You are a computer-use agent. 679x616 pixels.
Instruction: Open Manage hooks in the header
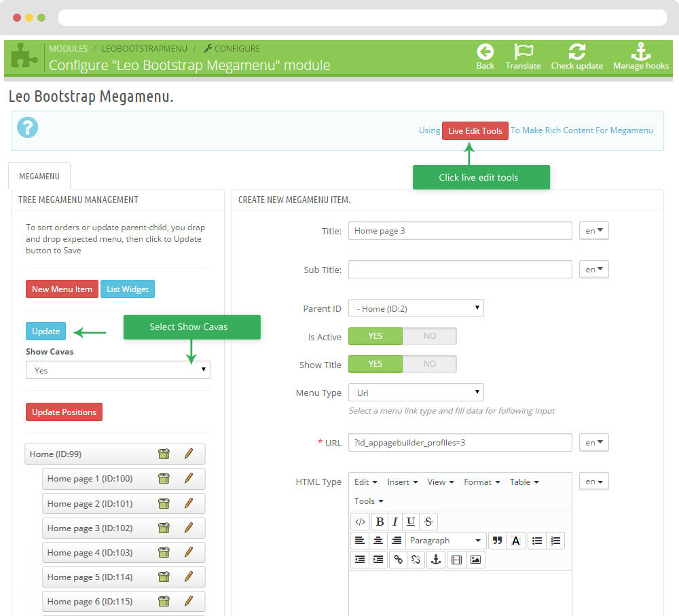(x=641, y=57)
